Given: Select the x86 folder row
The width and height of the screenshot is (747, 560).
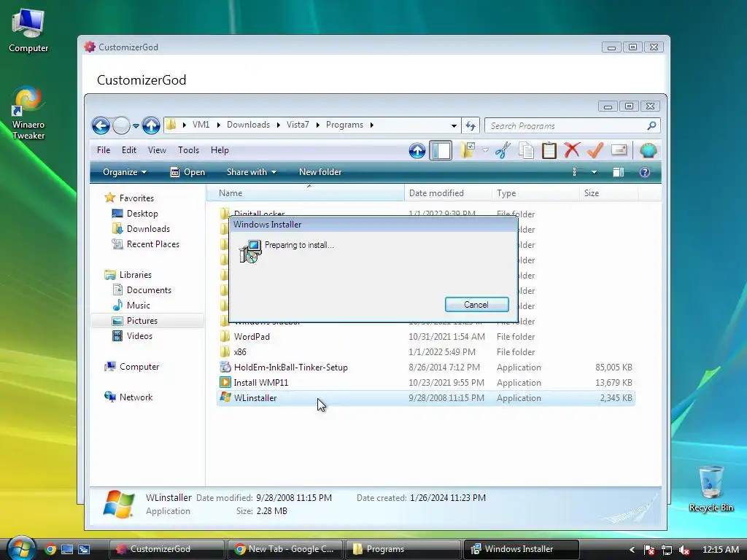Looking at the screenshot, I should pyautogui.click(x=426, y=352).
